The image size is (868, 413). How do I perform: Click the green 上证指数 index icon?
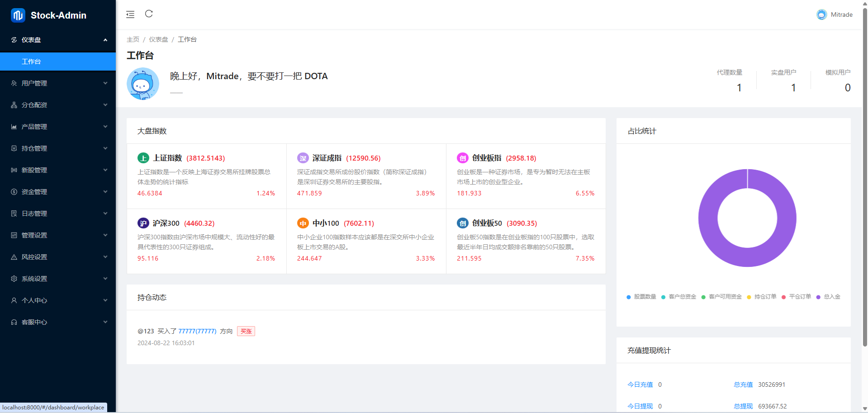pos(143,158)
